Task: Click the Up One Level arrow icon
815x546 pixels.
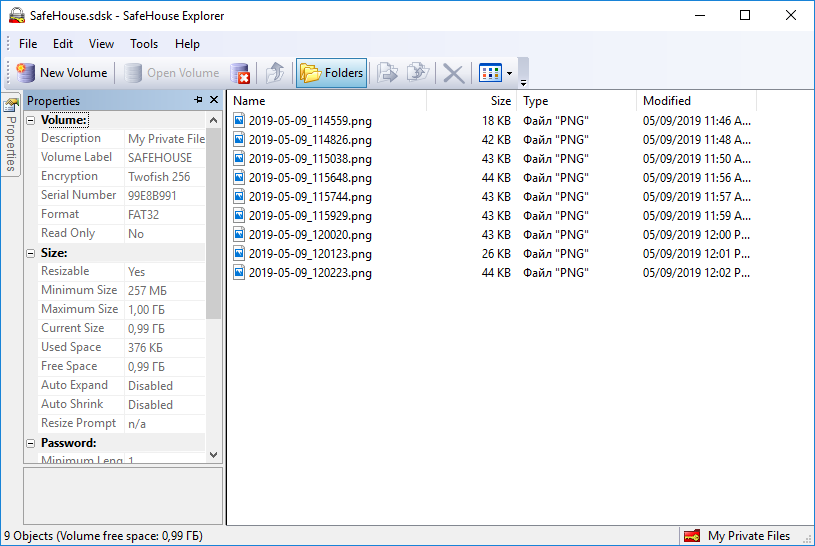Action: [274, 73]
